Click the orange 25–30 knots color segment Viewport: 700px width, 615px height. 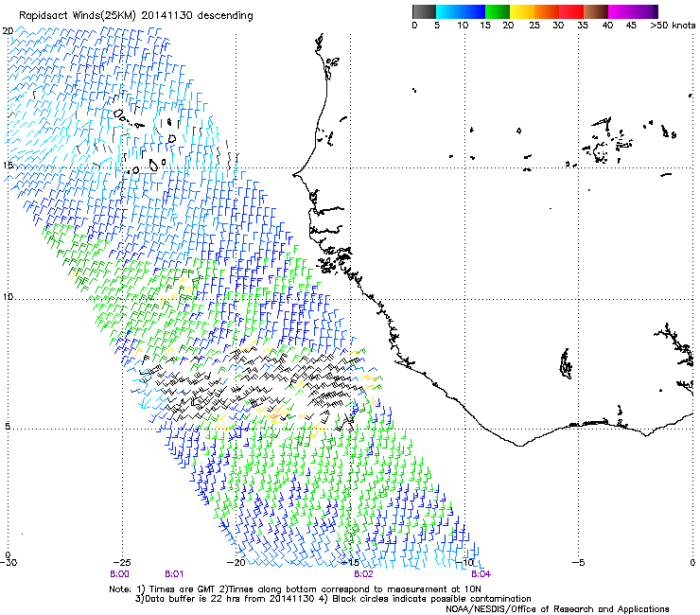547,11
